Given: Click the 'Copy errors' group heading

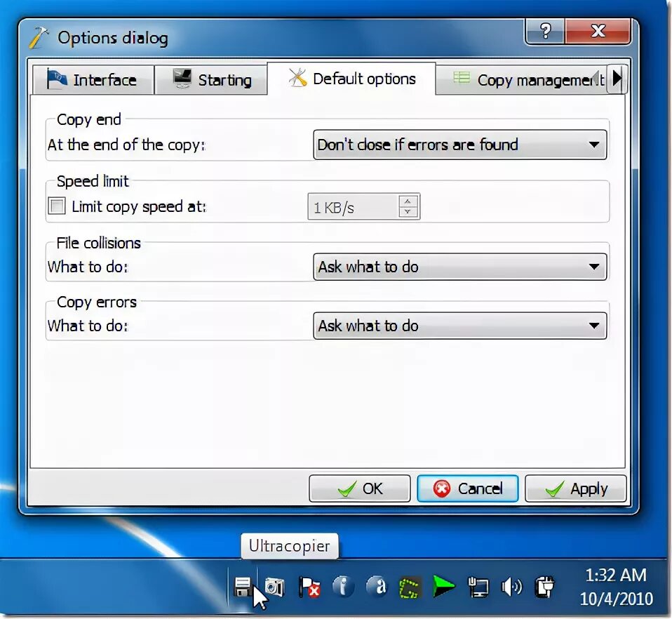Looking at the screenshot, I should [x=96, y=302].
